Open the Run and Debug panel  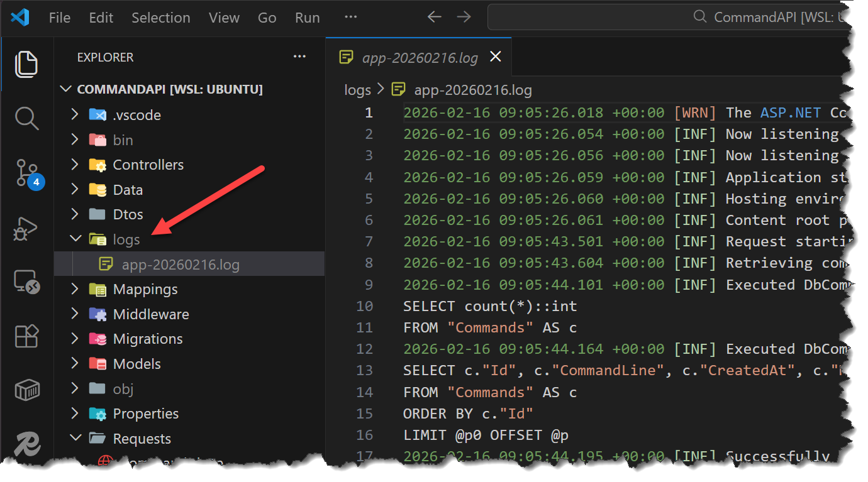[26, 229]
